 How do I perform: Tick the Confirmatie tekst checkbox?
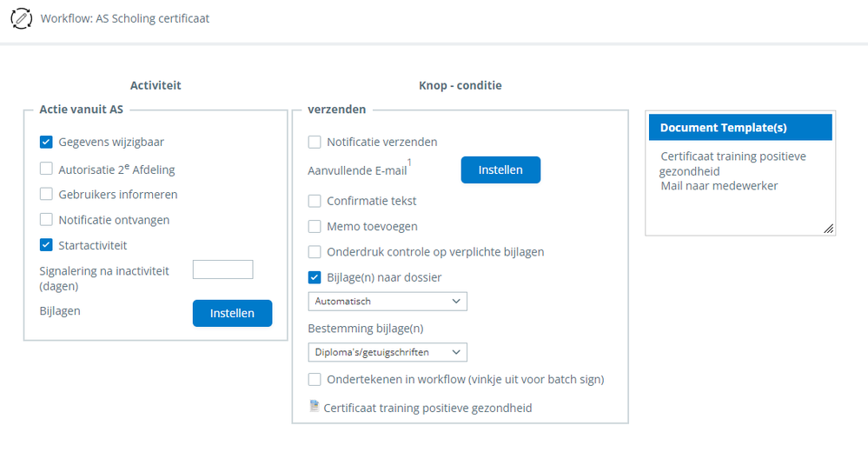coord(315,202)
